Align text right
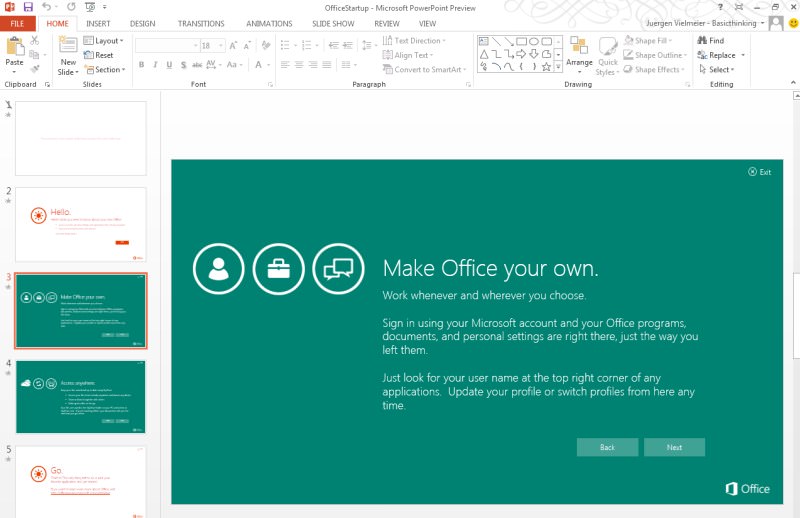 [x=313, y=65]
